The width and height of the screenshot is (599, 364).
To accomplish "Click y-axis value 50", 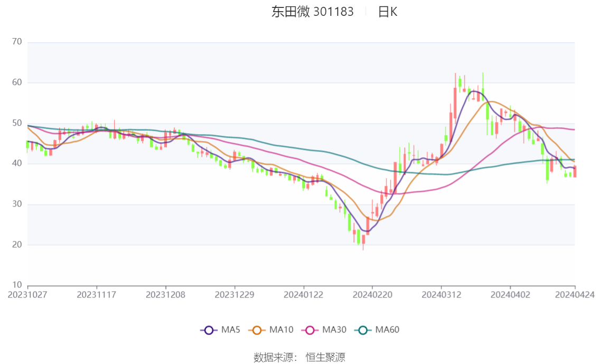I will point(17,123).
